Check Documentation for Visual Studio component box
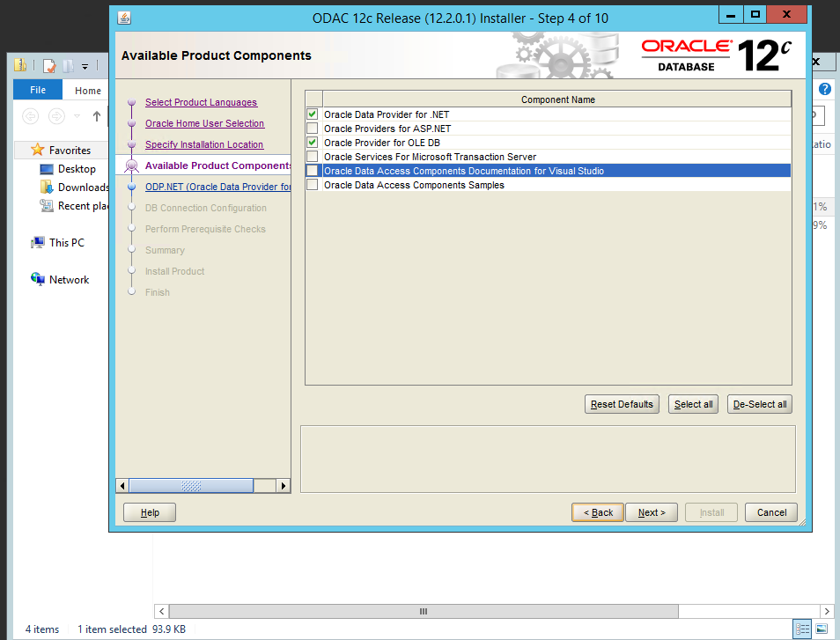Image resolution: width=840 pixels, height=640 pixels. pos(313,170)
